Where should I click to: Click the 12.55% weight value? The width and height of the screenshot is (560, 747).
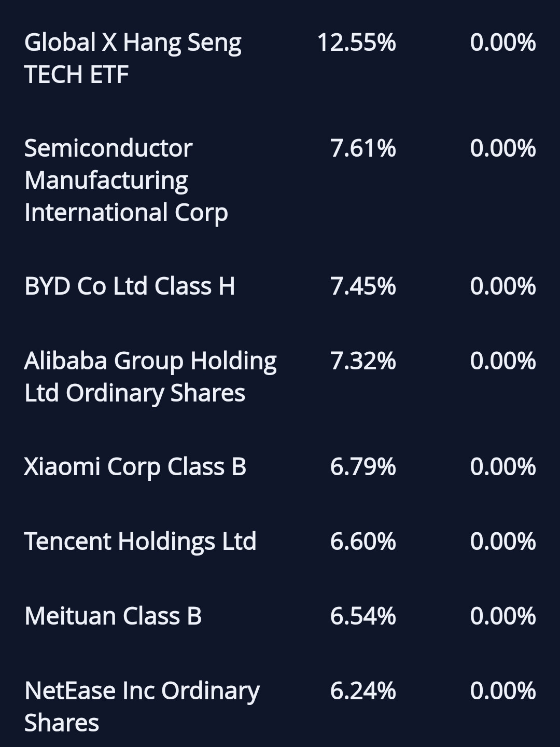click(356, 43)
